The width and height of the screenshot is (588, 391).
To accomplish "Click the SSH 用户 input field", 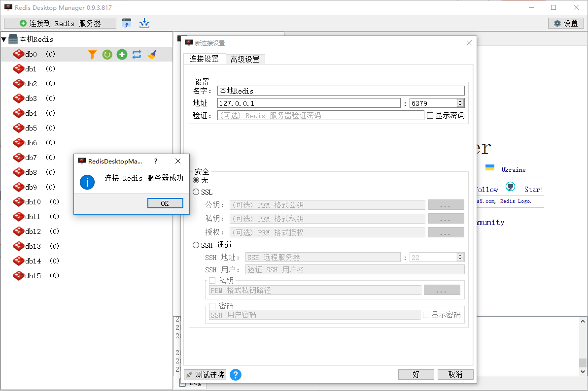I will (x=355, y=270).
